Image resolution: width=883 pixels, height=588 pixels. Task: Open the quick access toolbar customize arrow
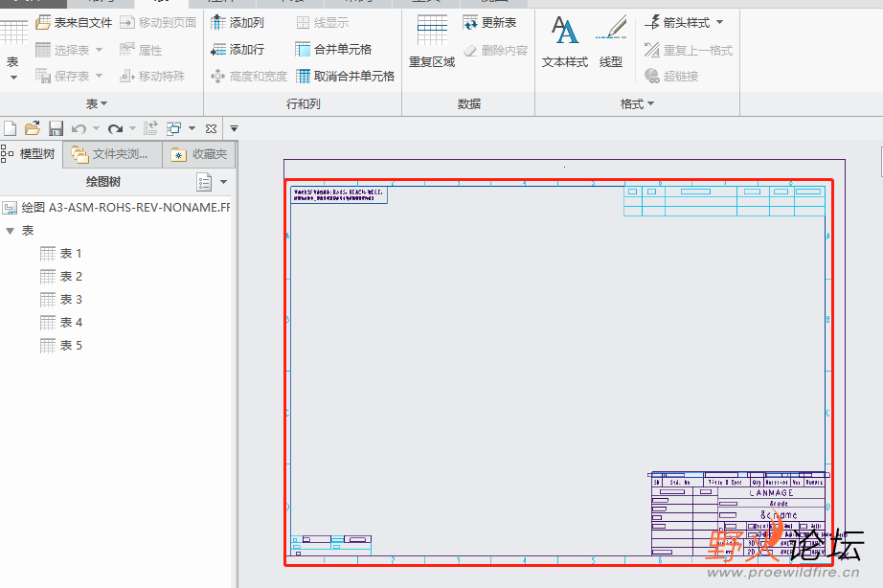[x=235, y=129]
